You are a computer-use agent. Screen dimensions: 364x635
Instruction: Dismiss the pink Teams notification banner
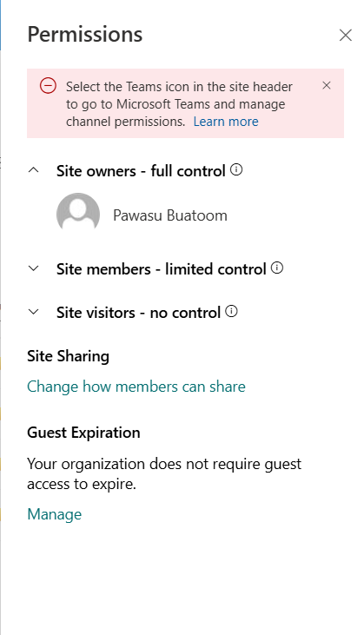point(327,85)
